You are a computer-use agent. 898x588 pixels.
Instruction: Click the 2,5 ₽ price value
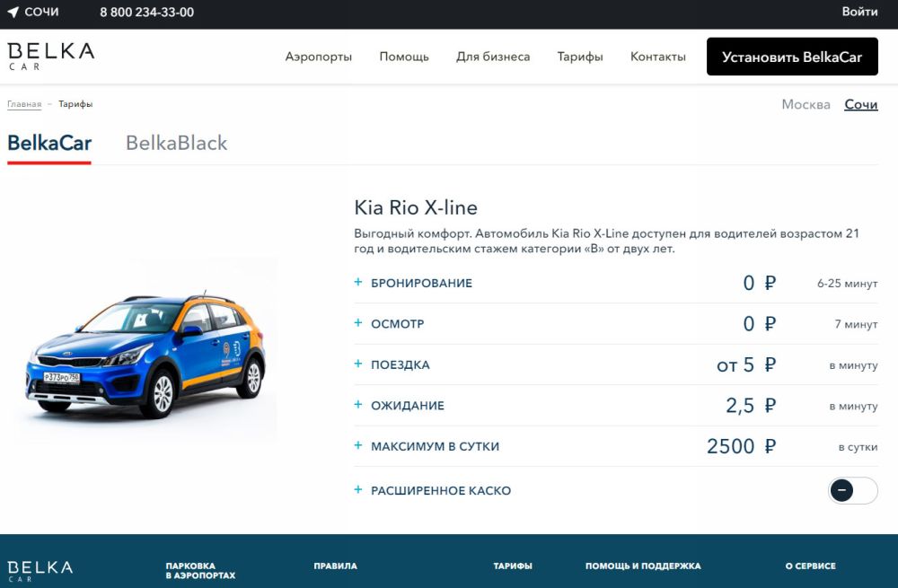click(x=751, y=406)
